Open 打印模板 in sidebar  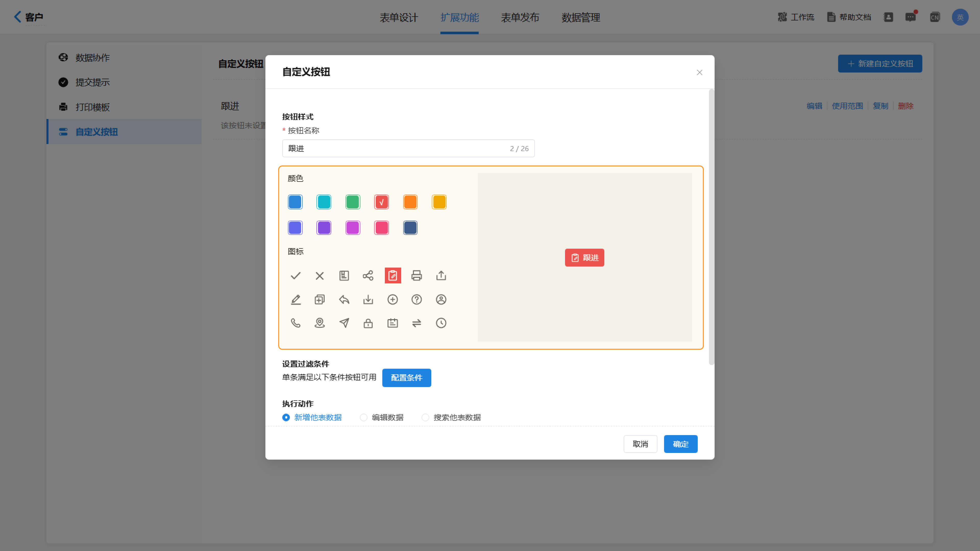click(92, 107)
